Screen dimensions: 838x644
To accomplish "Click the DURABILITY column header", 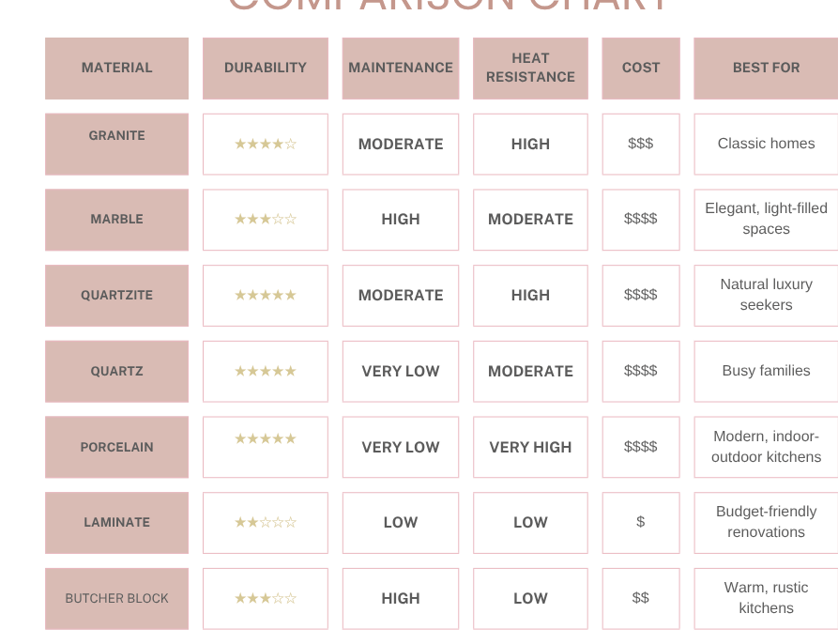I will tap(265, 68).
